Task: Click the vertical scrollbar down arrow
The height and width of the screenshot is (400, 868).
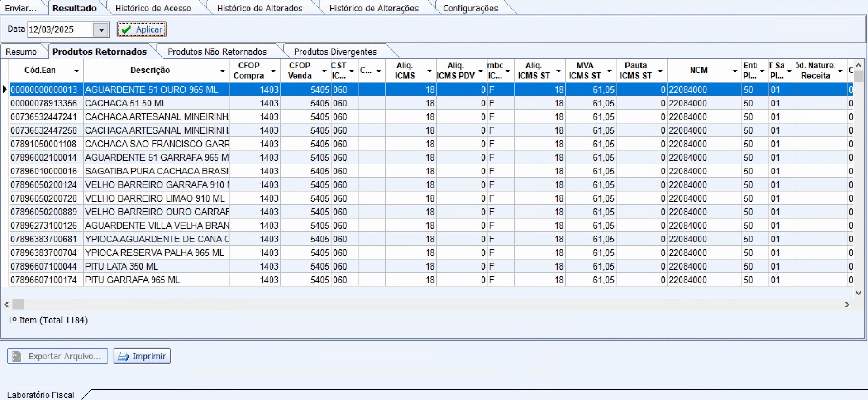Action: [x=858, y=293]
